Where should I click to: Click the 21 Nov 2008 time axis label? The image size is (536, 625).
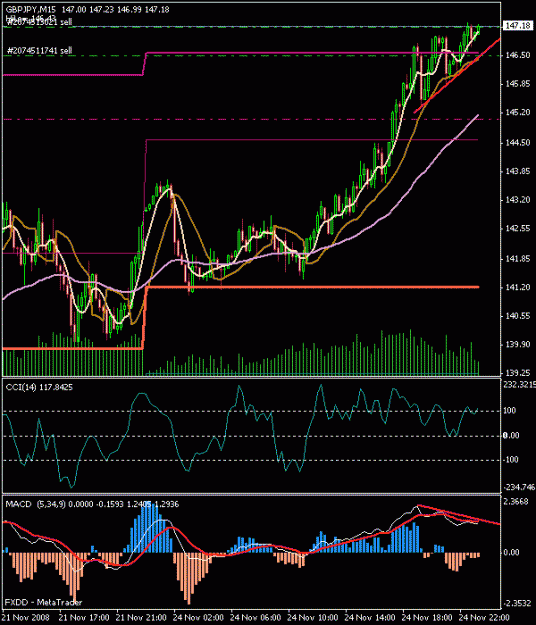click(x=26, y=617)
